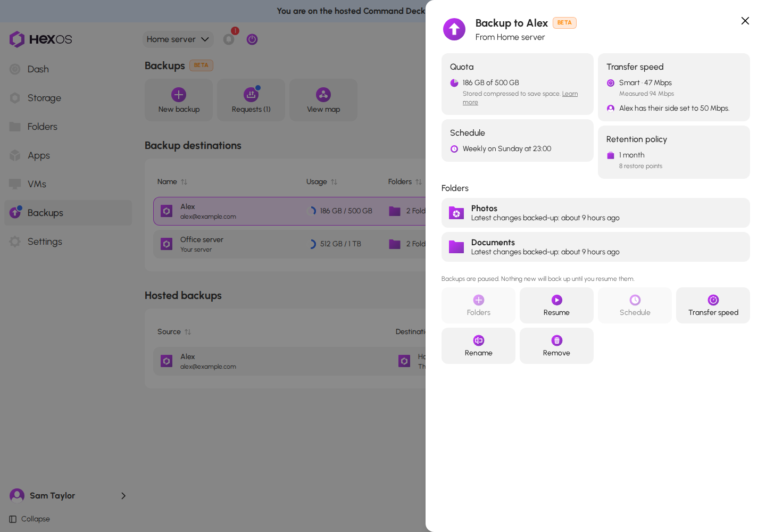Click the upload arrow icon beside Backup to Alex

(x=454, y=29)
